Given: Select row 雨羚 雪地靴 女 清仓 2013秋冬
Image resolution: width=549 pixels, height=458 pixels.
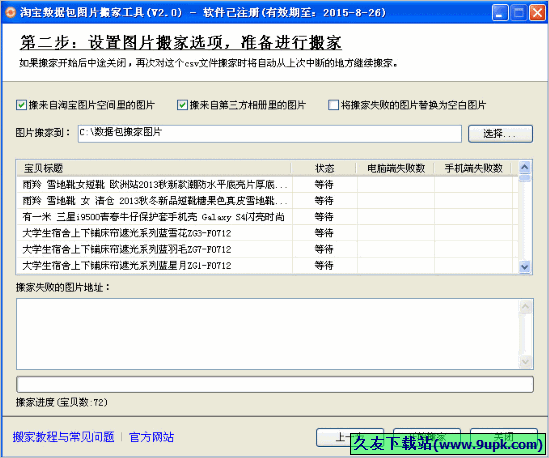Looking at the screenshot, I should [267, 201].
